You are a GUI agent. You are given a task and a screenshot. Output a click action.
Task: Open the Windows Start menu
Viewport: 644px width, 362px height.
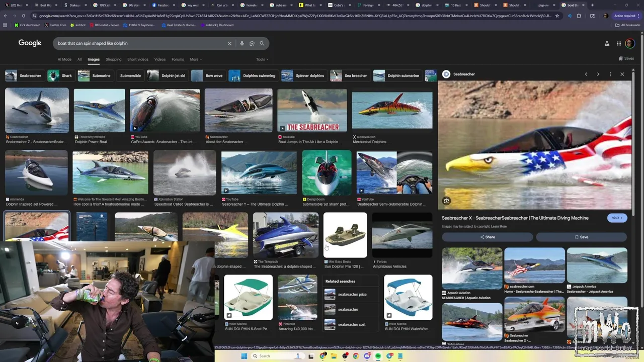(x=244, y=356)
